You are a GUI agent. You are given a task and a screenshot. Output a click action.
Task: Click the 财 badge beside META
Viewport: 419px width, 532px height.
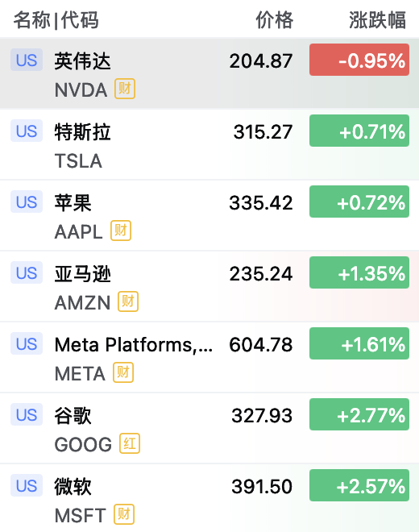(123, 372)
